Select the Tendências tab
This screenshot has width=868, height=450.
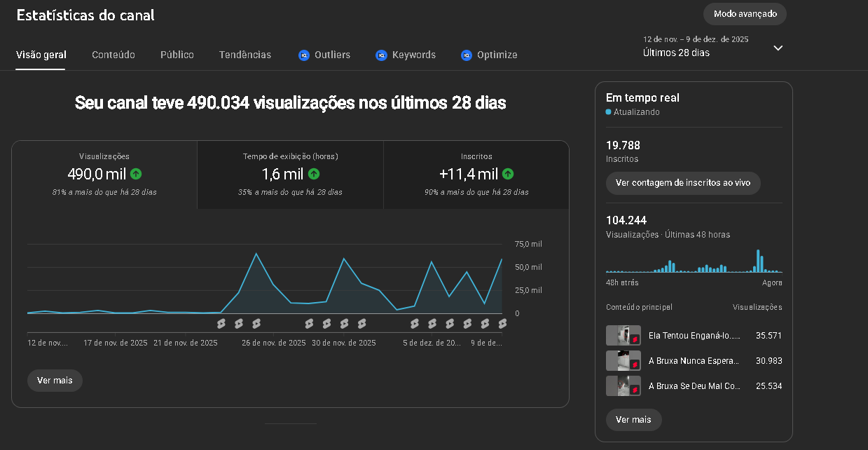[245, 55]
